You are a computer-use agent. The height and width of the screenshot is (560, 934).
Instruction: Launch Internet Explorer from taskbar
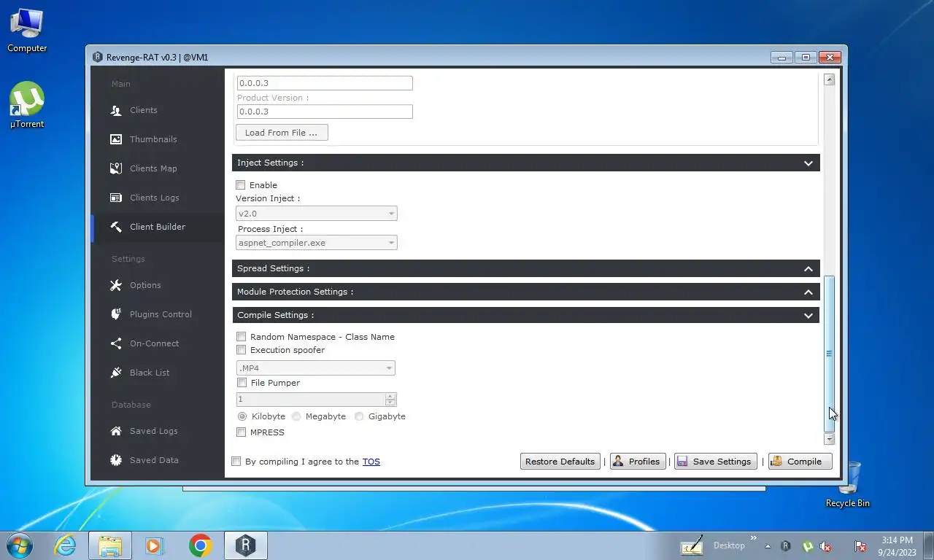coord(65,545)
